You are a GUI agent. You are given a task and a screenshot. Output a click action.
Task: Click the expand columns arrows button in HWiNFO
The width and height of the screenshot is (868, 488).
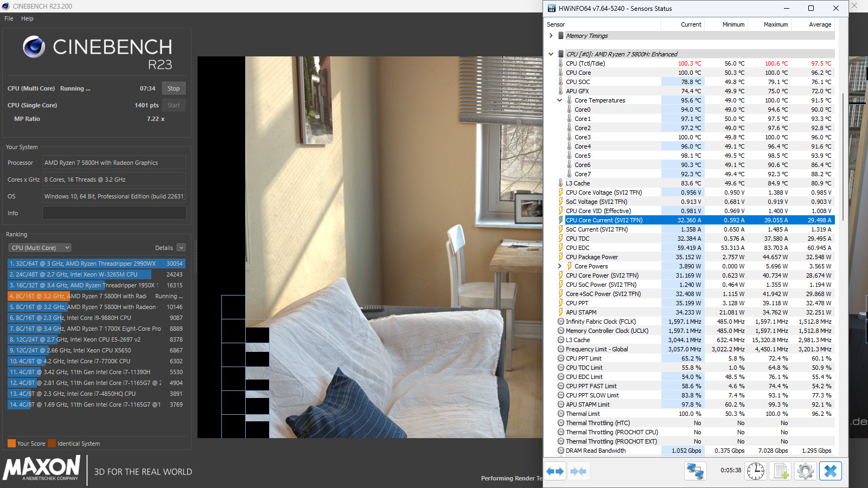(555, 471)
